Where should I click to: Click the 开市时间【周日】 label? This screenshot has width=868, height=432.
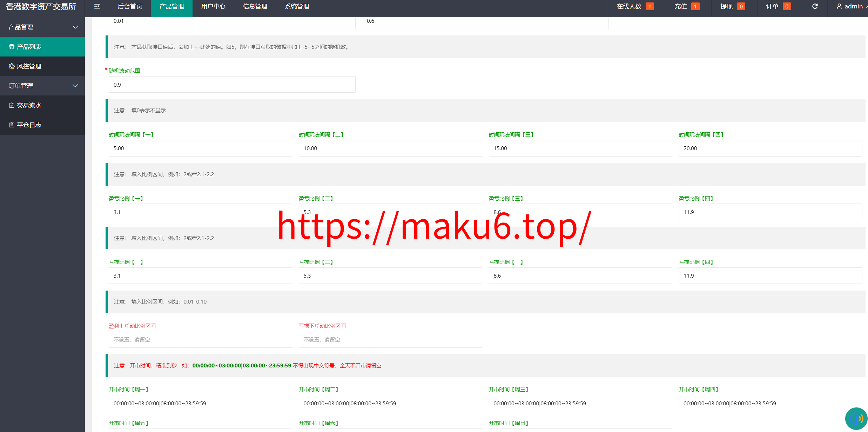coord(509,423)
